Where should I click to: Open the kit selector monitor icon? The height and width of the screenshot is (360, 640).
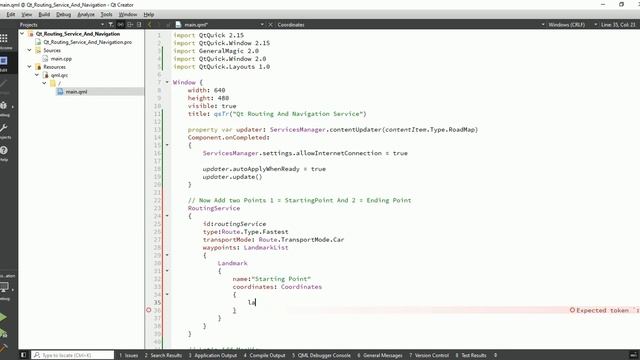coord(4,287)
